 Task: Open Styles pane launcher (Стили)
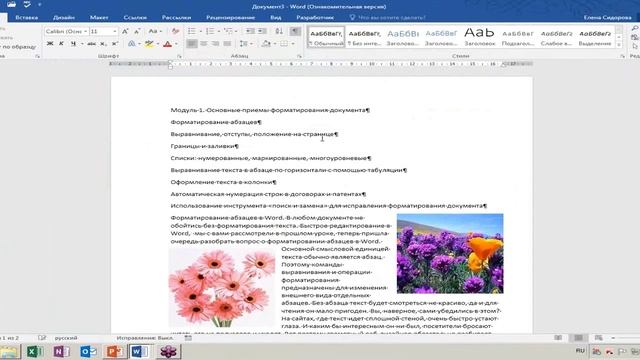pos(622,56)
